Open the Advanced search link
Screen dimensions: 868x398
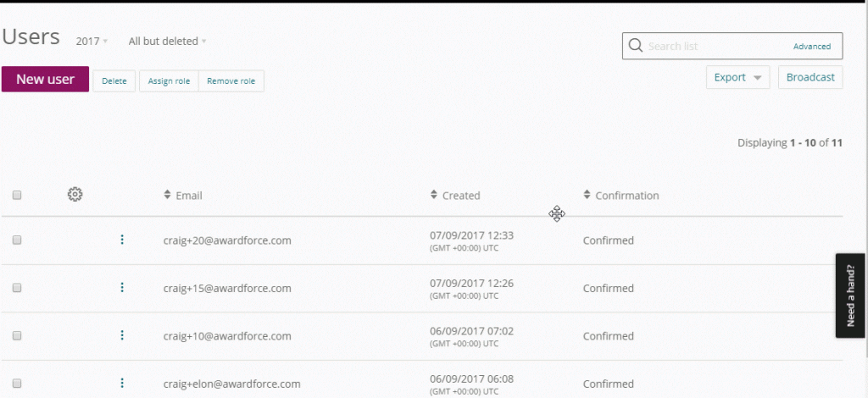pyautogui.click(x=811, y=47)
